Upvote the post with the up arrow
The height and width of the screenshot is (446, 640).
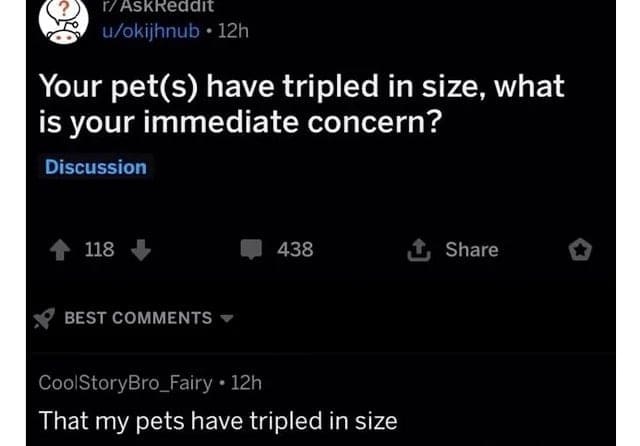(x=59, y=250)
